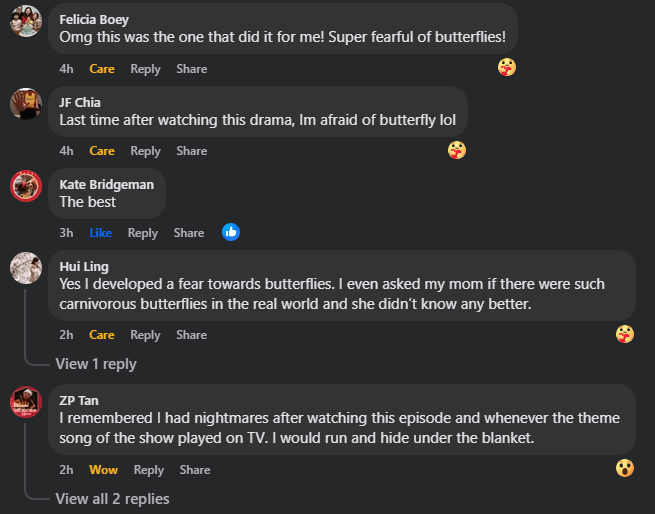Open Hui Ling's profile name link
Screen dimensions: 655x514
(x=84, y=266)
